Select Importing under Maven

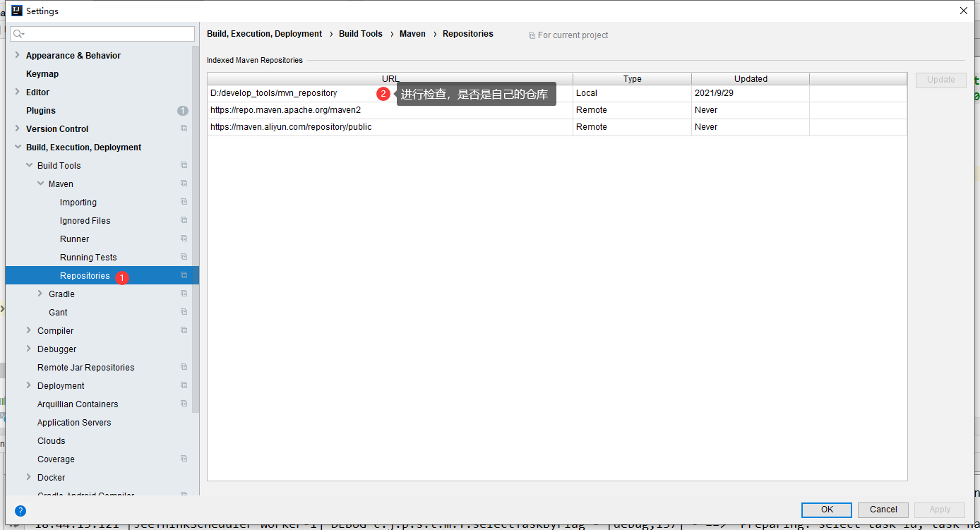coord(78,203)
